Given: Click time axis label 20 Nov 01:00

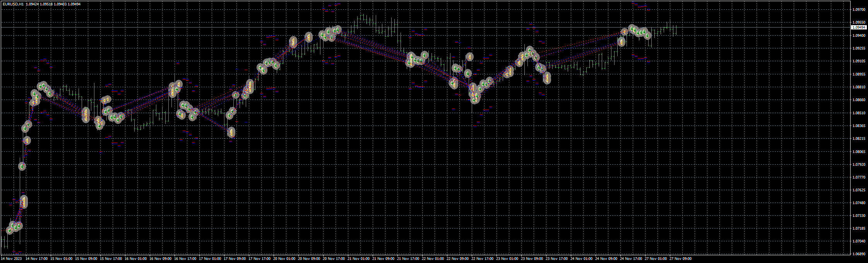Looking at the screenshot, I should [284, 258].
